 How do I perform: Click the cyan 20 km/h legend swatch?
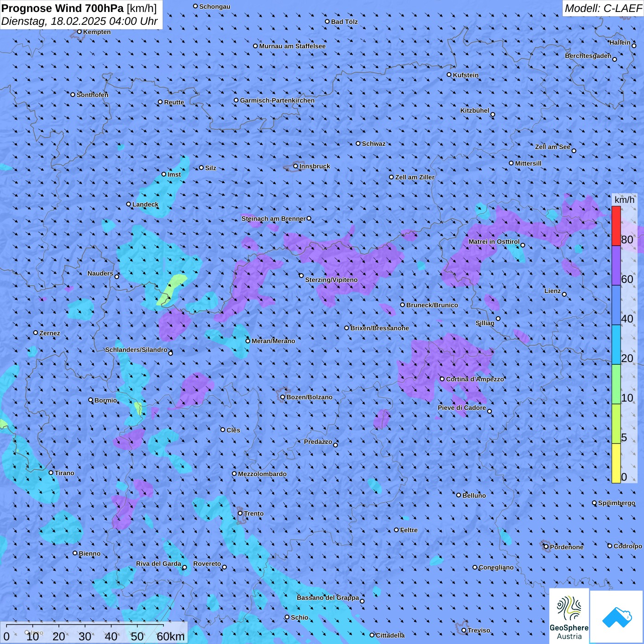pos(616,345)
